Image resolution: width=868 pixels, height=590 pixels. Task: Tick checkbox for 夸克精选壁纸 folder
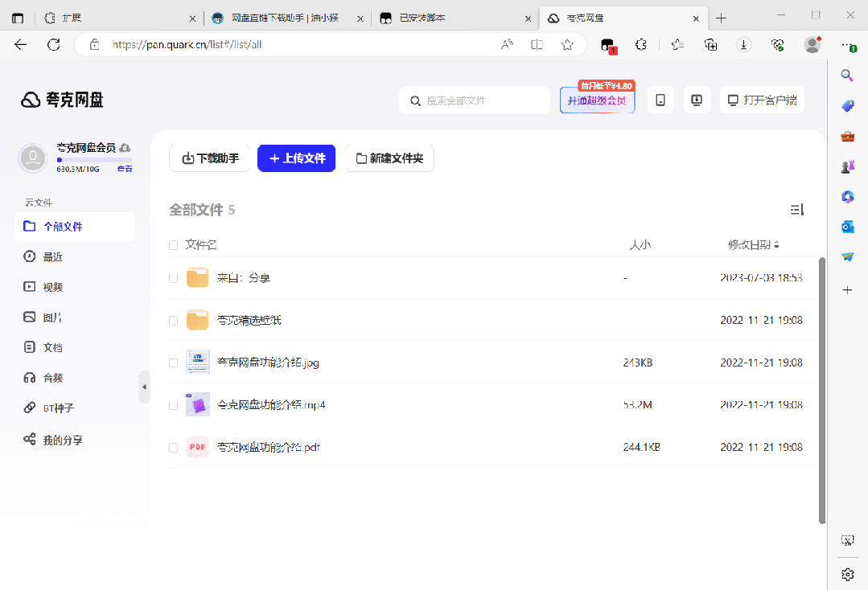(173, 321)
